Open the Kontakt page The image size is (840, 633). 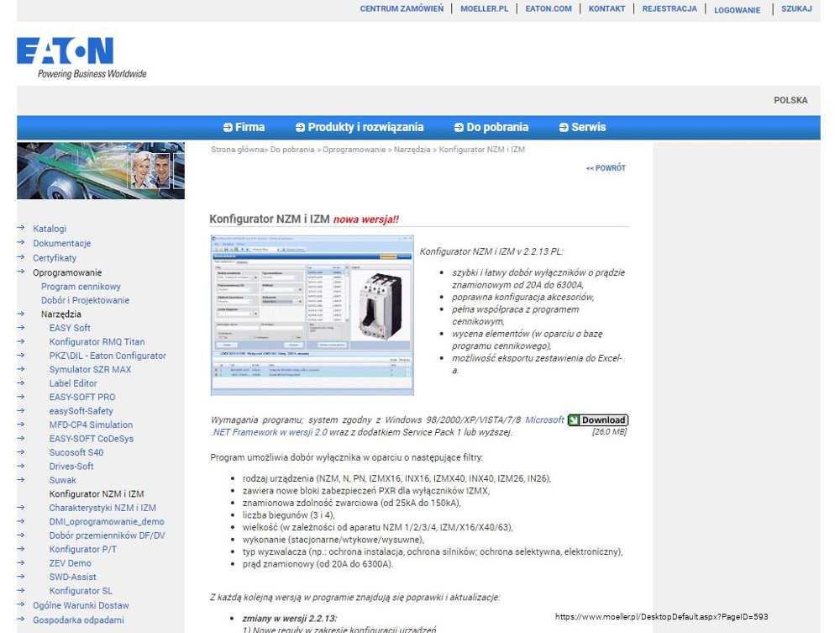coord(607,9)
